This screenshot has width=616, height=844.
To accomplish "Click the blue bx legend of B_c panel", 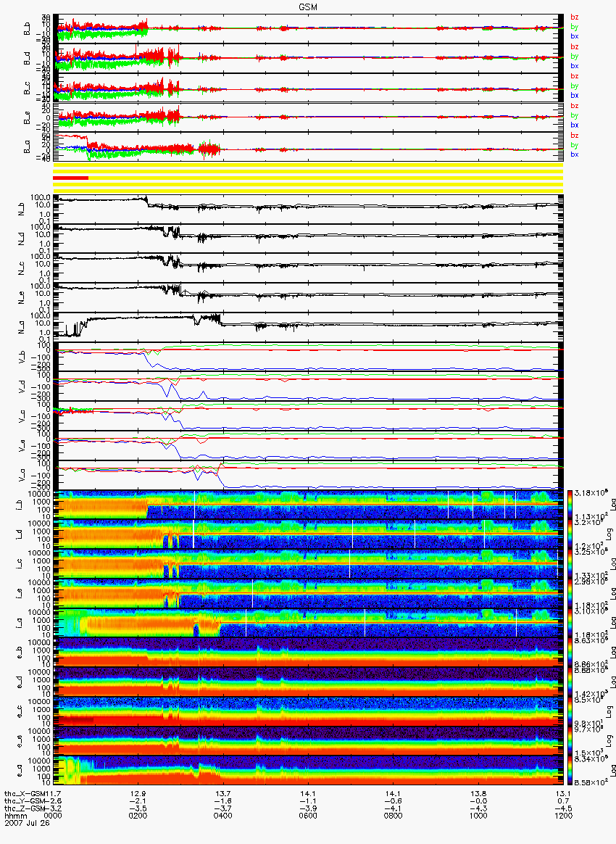I will [575, 95].
